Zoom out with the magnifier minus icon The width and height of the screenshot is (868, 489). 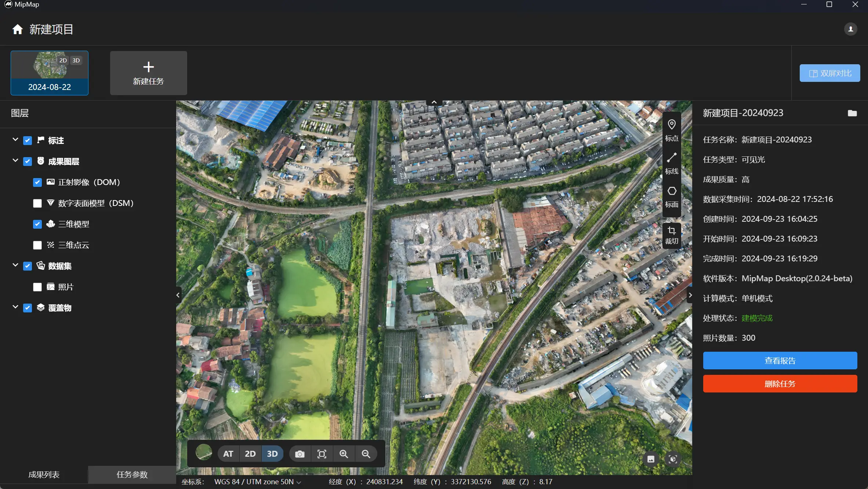pos(366,454)
